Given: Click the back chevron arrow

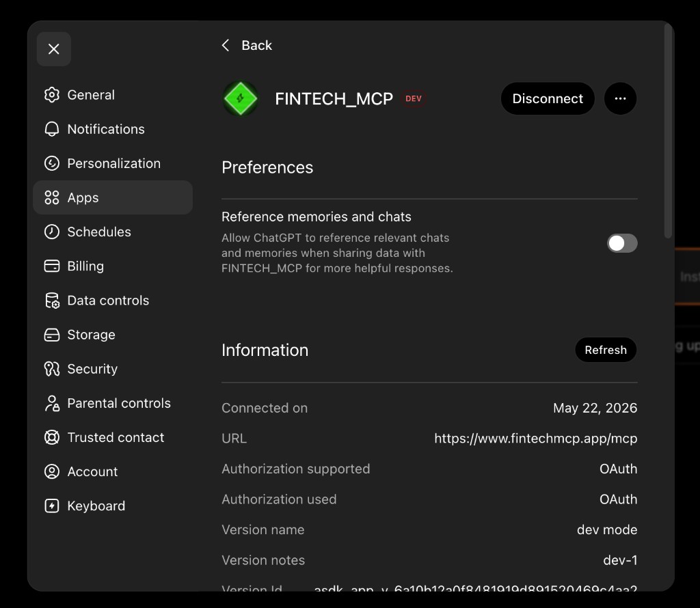Looking at the screenshot, I should (226, 45).
